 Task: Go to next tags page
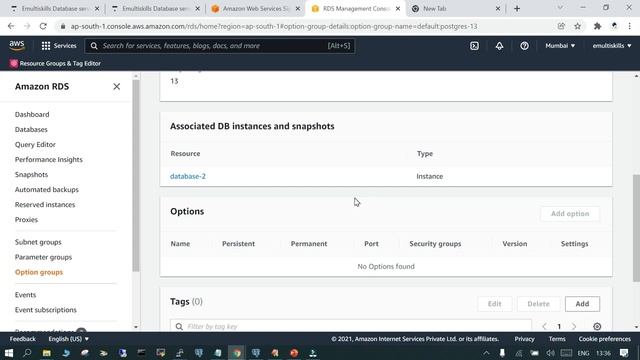[574, 326]
